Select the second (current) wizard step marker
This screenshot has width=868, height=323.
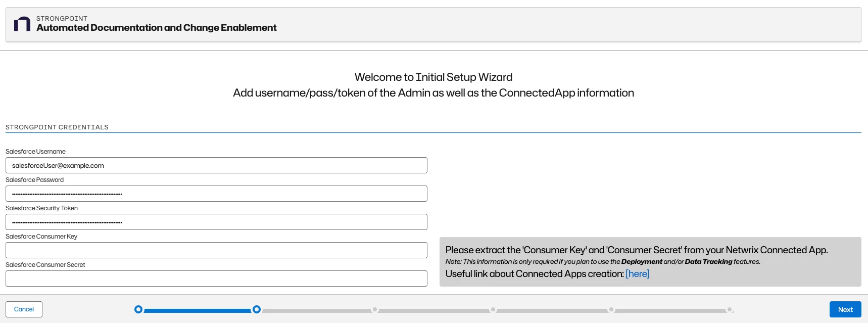coord(257,309)
